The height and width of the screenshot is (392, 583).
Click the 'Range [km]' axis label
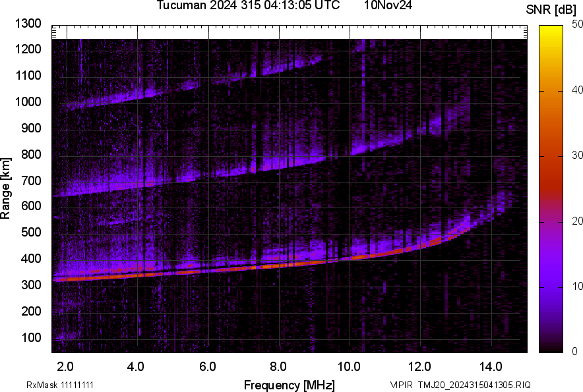pos(5,188)
